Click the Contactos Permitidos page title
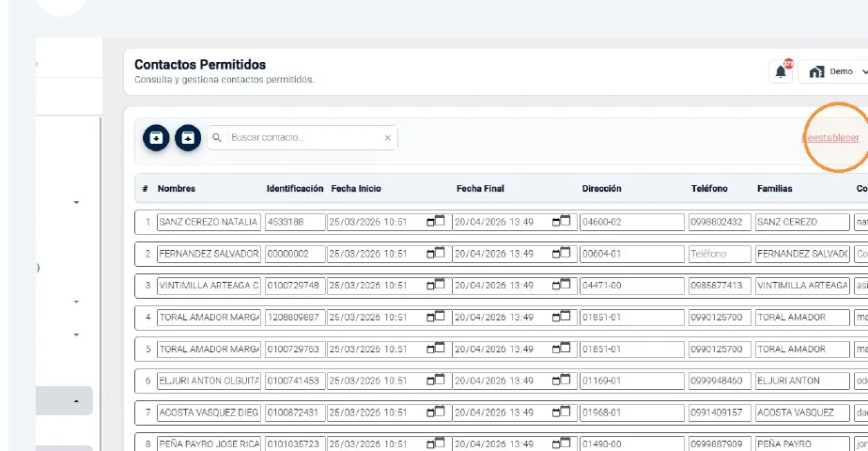This screenshot has height=451, width=868. (x=200, y=65)
